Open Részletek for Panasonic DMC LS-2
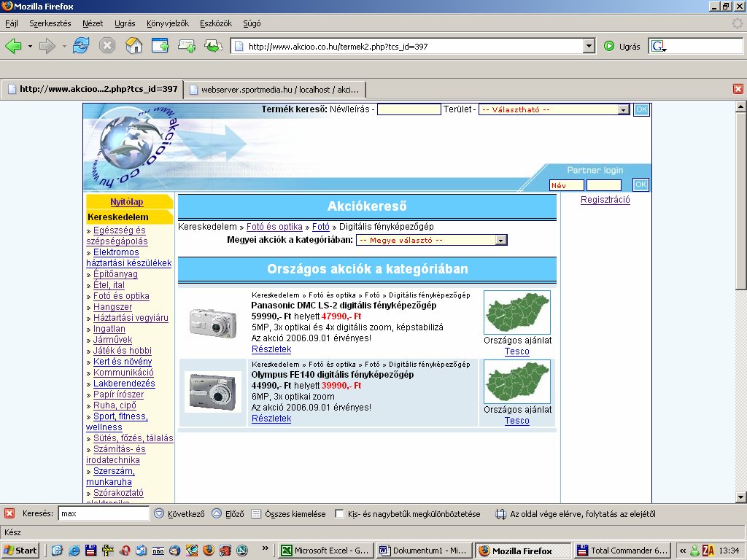The height and width of the screenshot is (560, 747). (x=271, y=349)
